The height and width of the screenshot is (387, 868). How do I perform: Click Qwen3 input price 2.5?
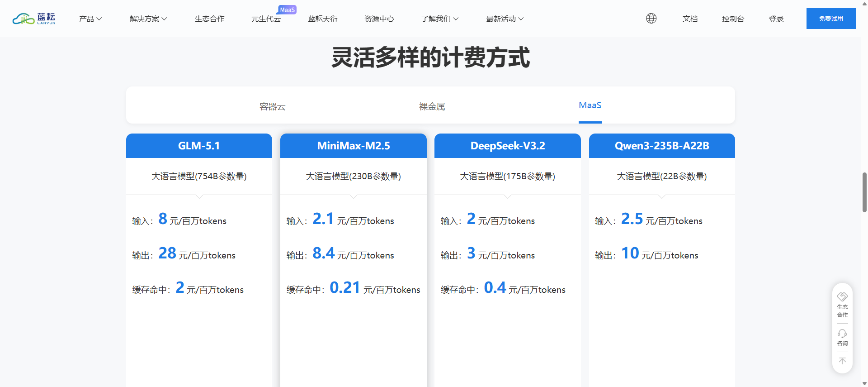pos(632,219)
